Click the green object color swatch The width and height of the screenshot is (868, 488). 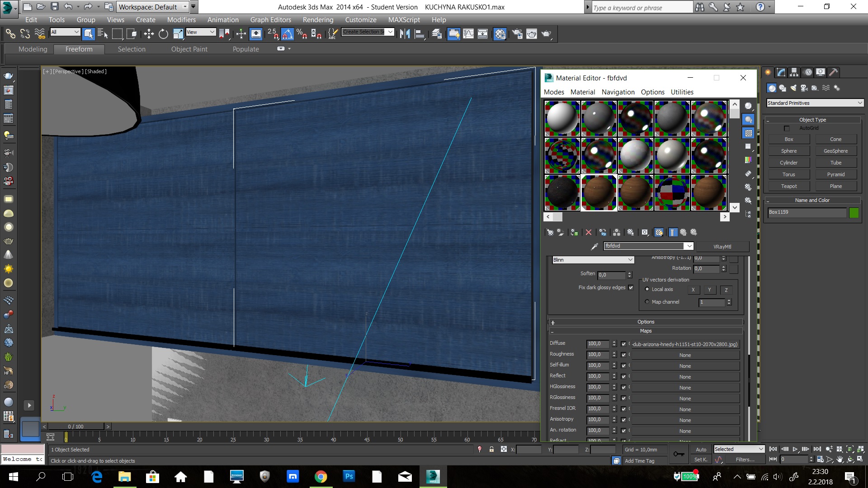coord(854,213)
